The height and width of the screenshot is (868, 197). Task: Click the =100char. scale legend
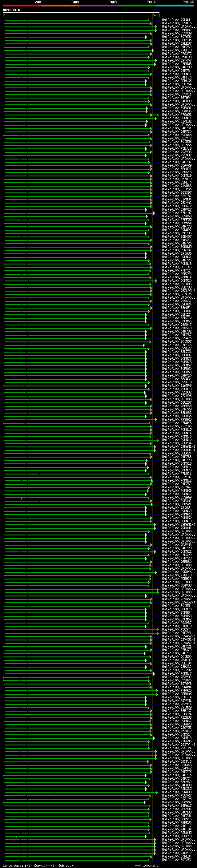tap(146, 866)
